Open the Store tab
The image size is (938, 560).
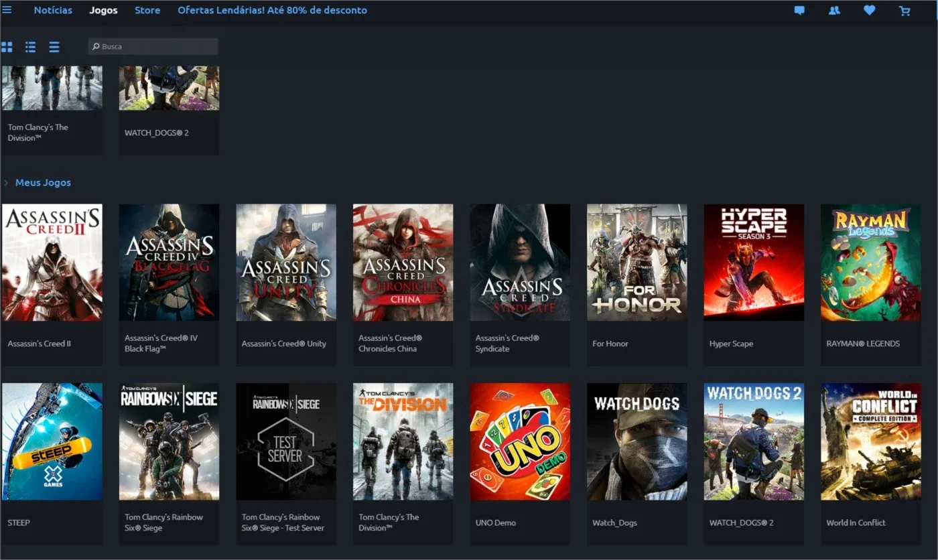(x=147, y=10)
